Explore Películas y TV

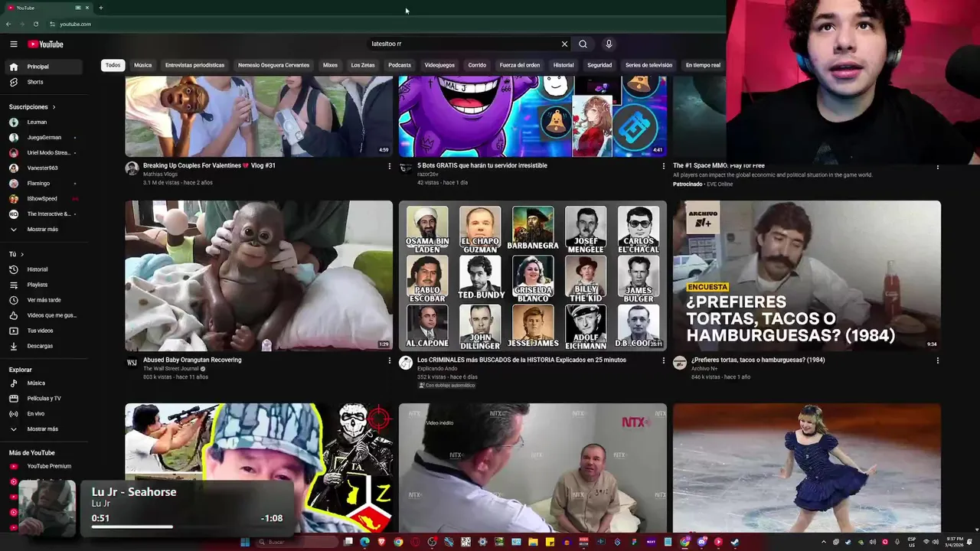44,398
